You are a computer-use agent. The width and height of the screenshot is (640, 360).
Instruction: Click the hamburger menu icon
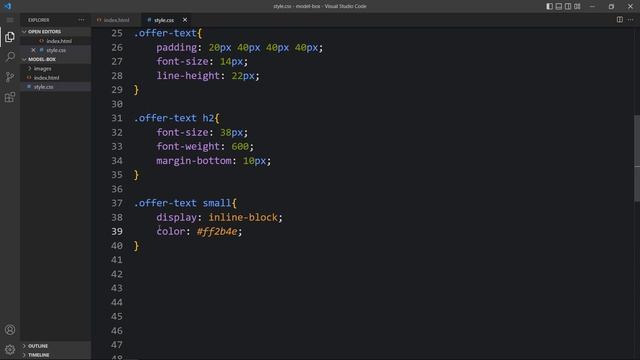(10, 20)
